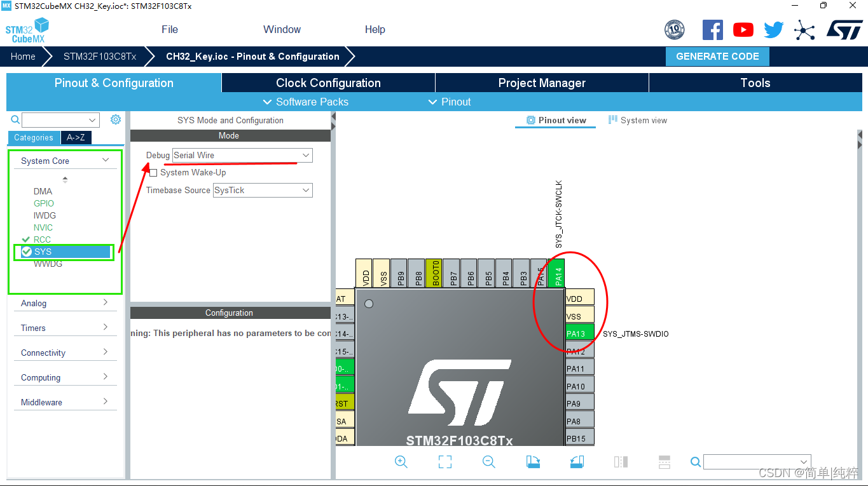Click the CH32_Key.ioc breadcrumb
Screen dimensions: 868x486
click(x=252, y=56)
